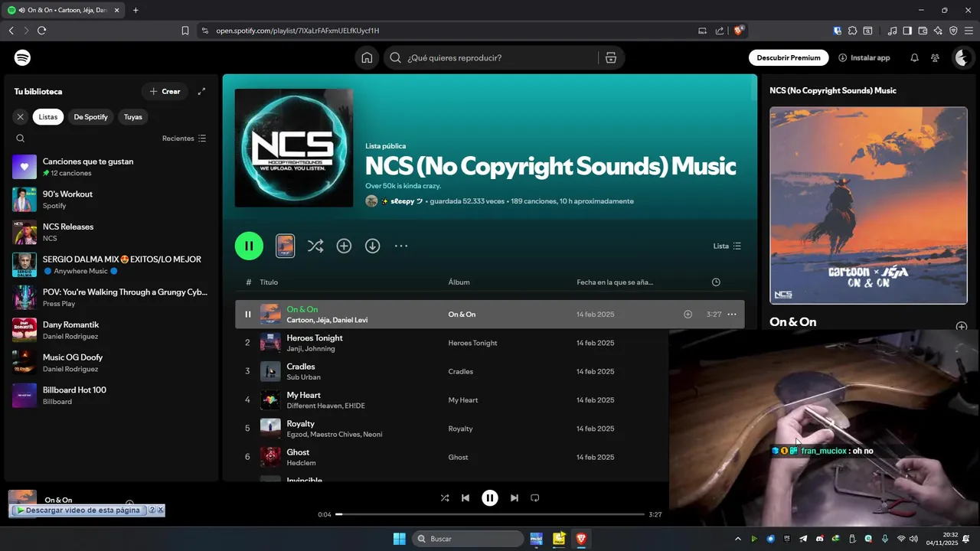This screenshot has height=551, width=980.
Task: Go to Spotify home via house icon
Action: click(x=367, y=57)
